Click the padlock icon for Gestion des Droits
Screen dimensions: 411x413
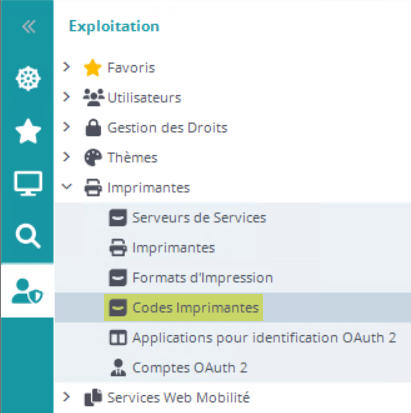93,128
